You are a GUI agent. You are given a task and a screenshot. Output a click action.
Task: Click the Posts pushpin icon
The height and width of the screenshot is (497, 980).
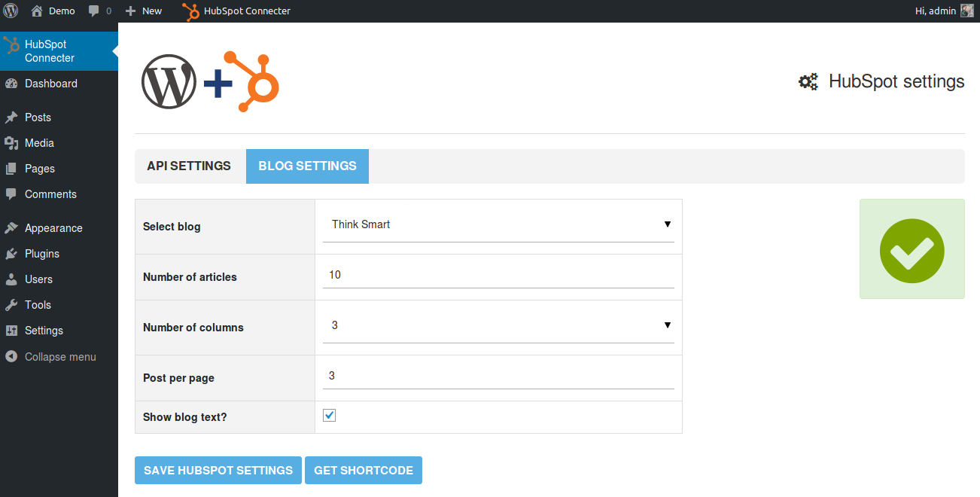(x=11, y=117)
